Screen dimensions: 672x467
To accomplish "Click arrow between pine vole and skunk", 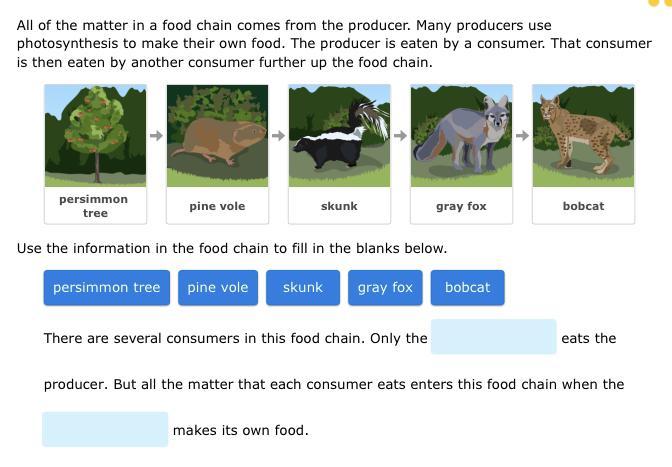I will coord(279,135).
